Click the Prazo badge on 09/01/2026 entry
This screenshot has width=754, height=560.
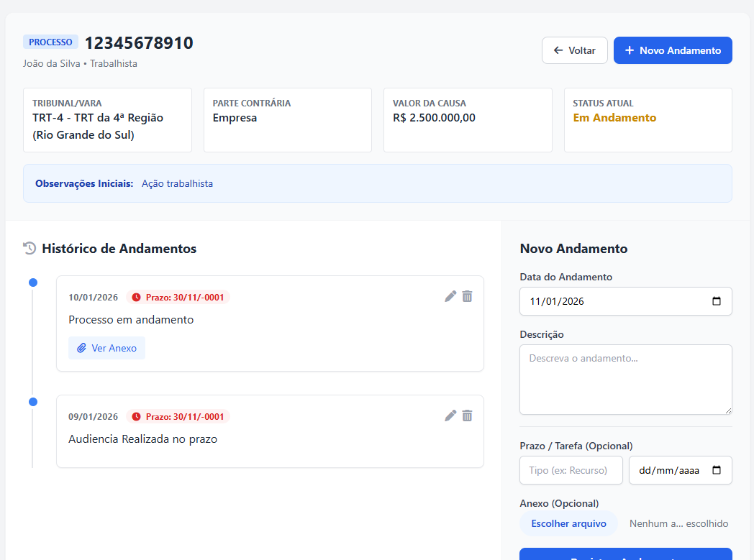click(178, 417)
